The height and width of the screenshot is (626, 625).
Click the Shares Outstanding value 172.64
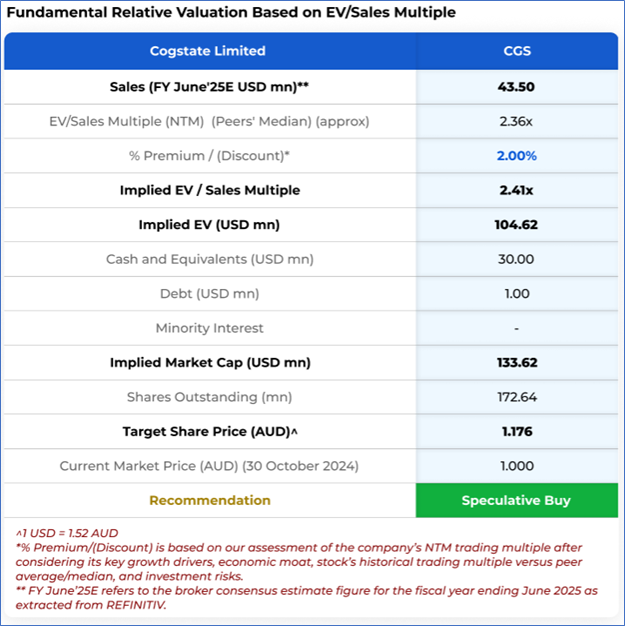coord(516,397)
